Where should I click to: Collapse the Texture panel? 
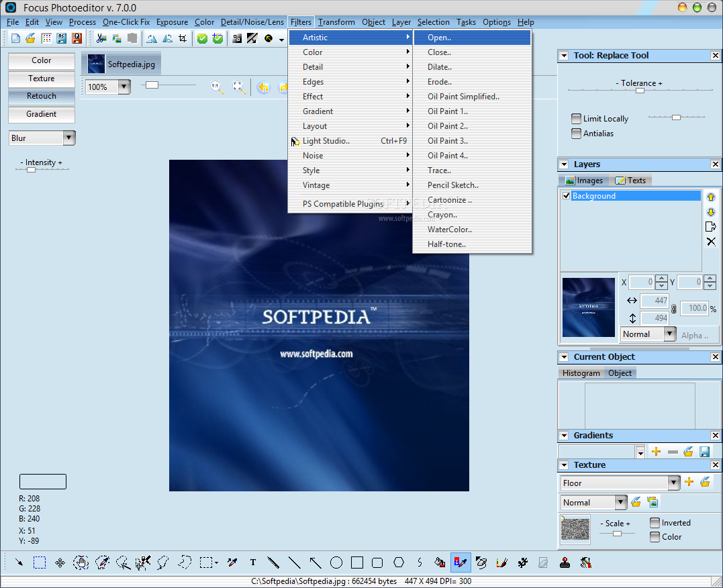coord(564,465)
